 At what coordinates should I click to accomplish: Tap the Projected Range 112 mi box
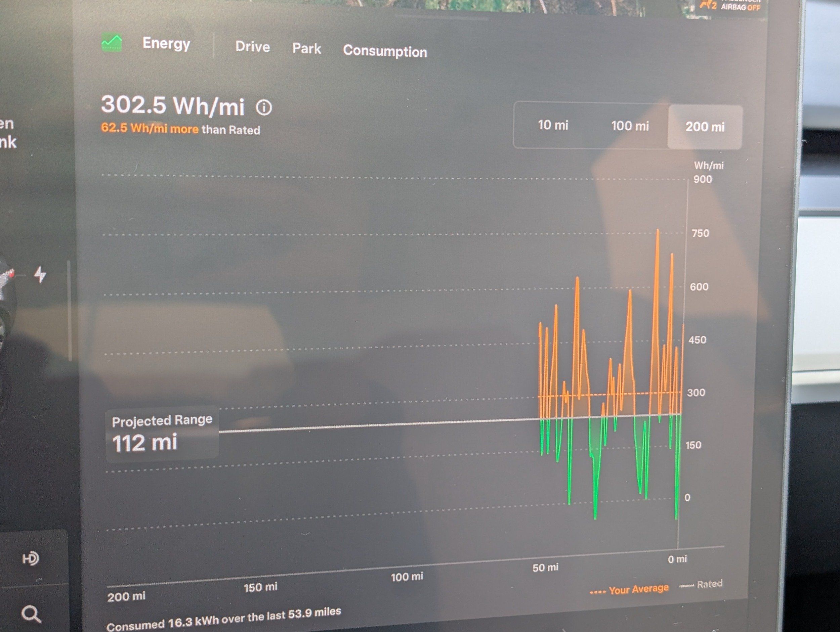[x=162, y=434]
